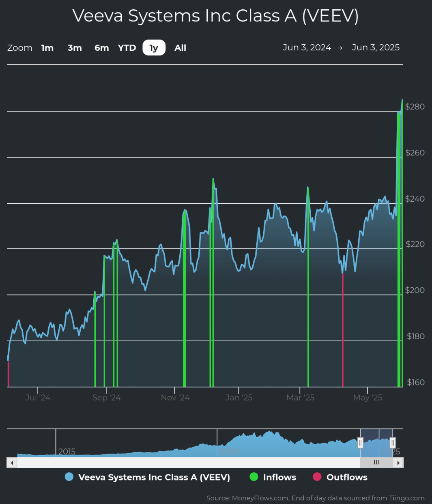This screenshot has height=504, width=432.
Task: Click the active 1y zoom button
Action: (x=154, y=48)
